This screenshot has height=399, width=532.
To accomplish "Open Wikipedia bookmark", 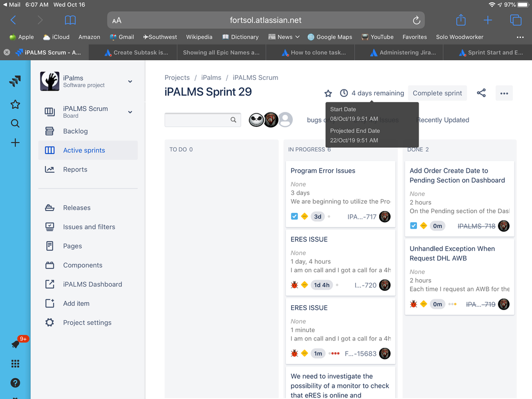I will 199,37.
